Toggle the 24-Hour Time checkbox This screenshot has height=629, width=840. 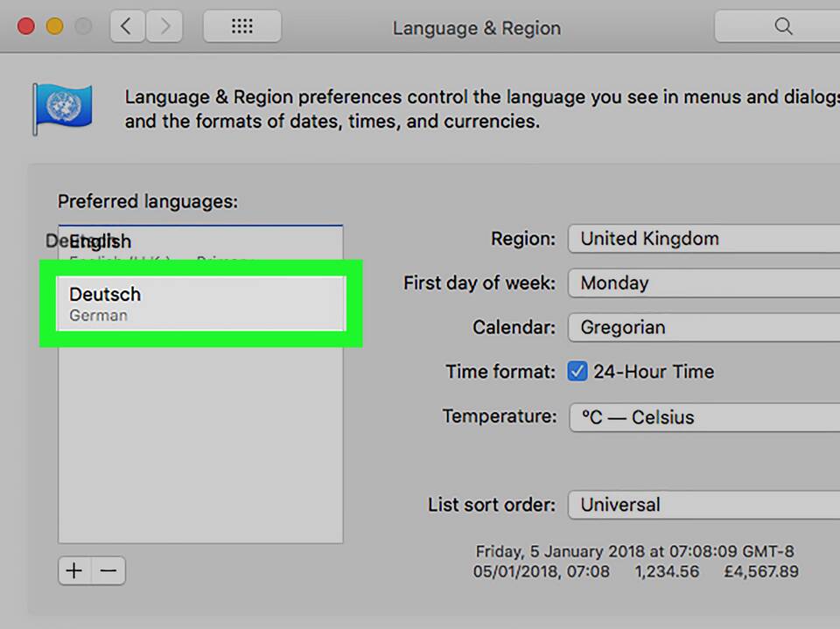coord(577,372)
